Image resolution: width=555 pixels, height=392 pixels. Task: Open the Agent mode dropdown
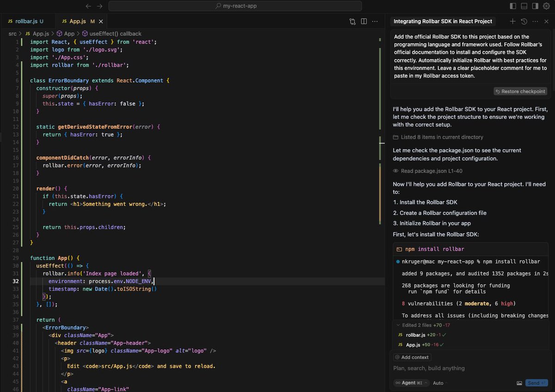pyautogui.click(x=411, y=383)
